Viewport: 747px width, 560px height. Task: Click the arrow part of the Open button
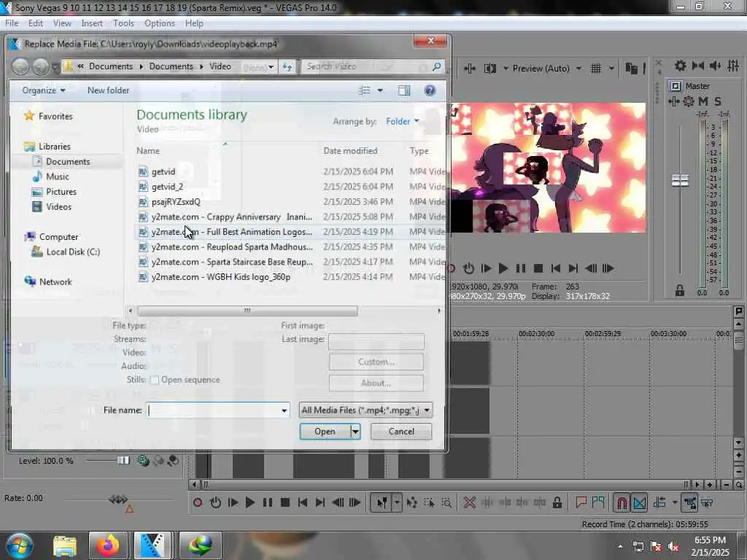tap(355, 432)
